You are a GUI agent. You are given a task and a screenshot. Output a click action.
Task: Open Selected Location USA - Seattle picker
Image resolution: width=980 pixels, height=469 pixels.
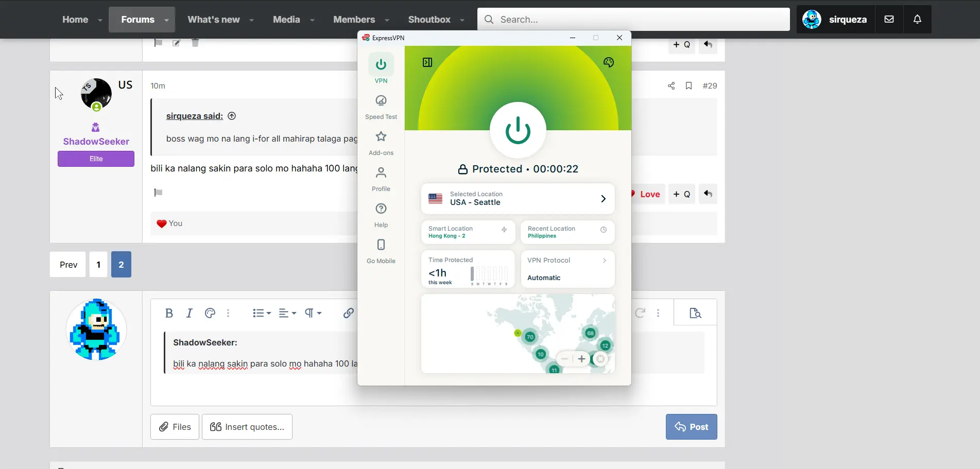[518, 198]
